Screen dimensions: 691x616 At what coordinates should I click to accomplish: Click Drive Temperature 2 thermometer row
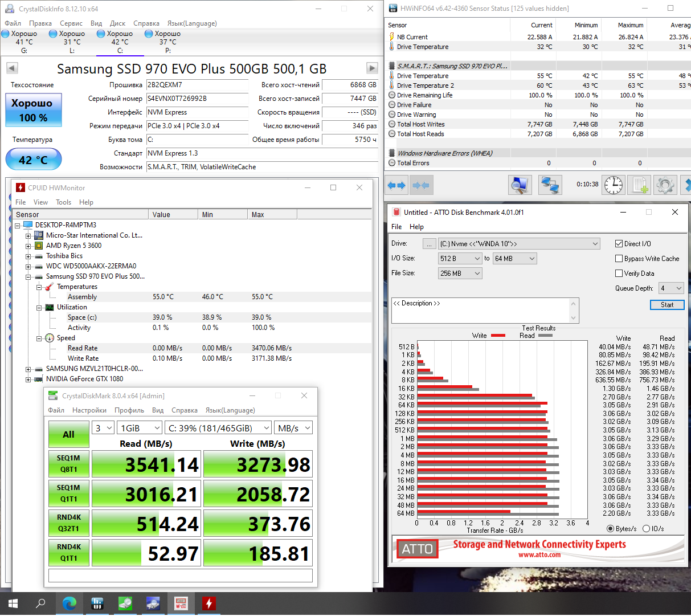click(538, 85)
